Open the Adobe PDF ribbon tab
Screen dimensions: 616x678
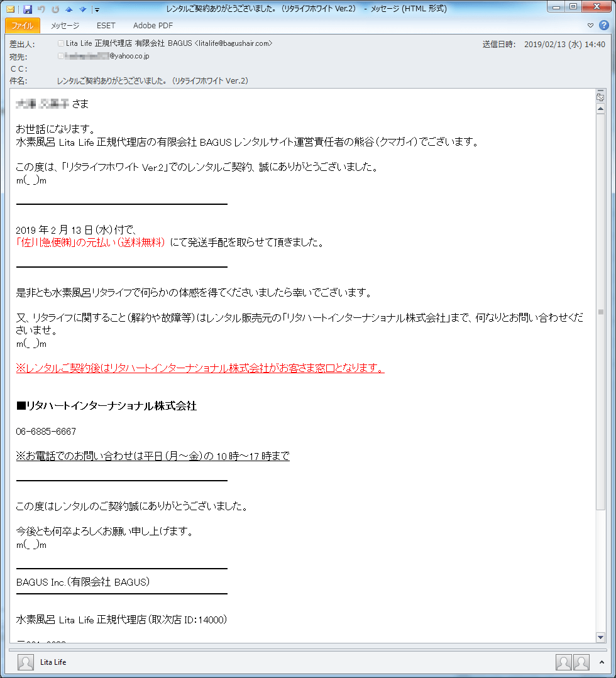coord(153,26)
